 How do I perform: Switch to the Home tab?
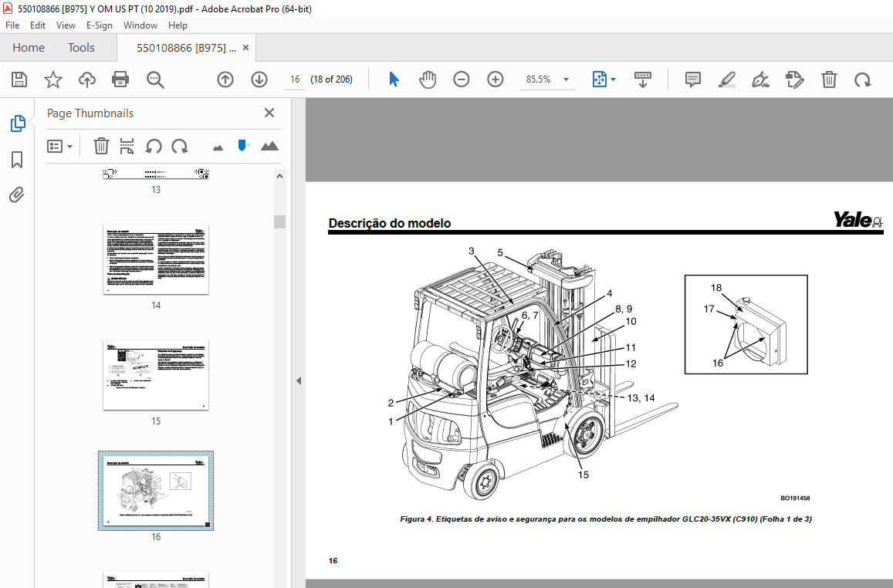point(29,48)
